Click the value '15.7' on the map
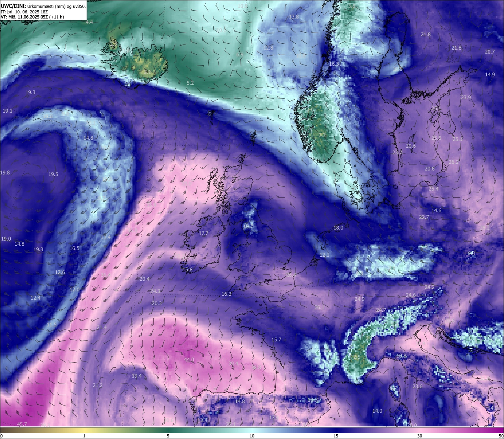Viewport: 504px width, 439px height. (x=276, y=340)
